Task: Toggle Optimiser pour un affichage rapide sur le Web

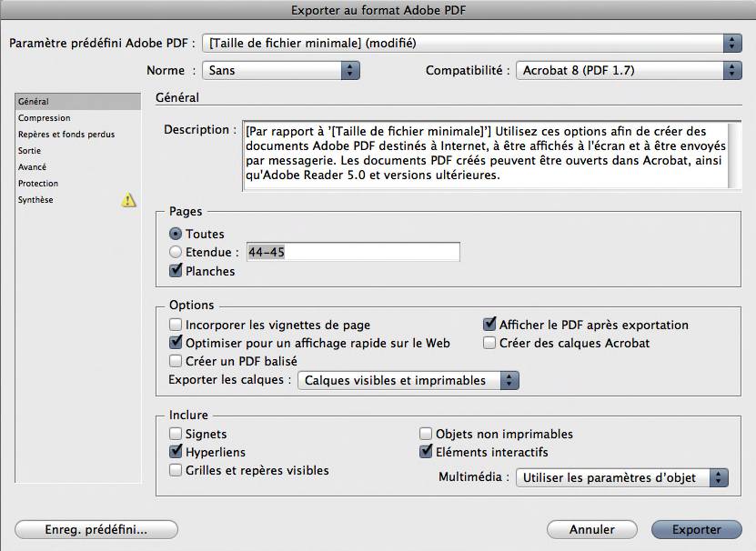Action: point(176,343)
